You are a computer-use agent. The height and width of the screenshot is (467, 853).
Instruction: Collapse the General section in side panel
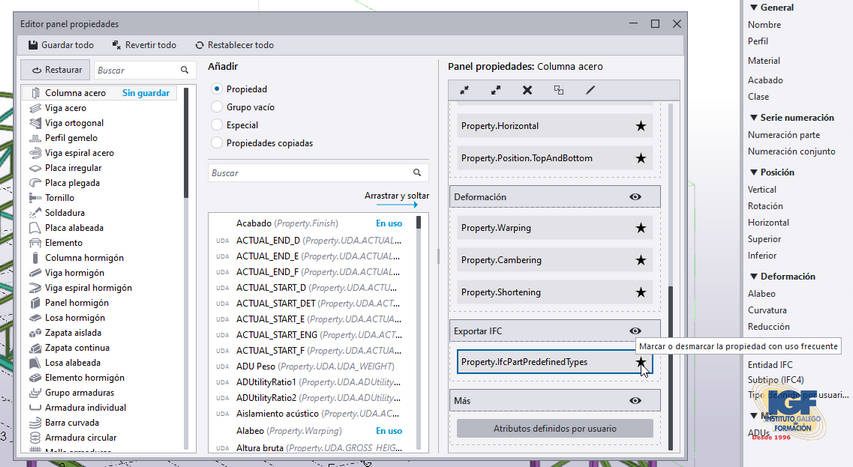coord(754,7)
